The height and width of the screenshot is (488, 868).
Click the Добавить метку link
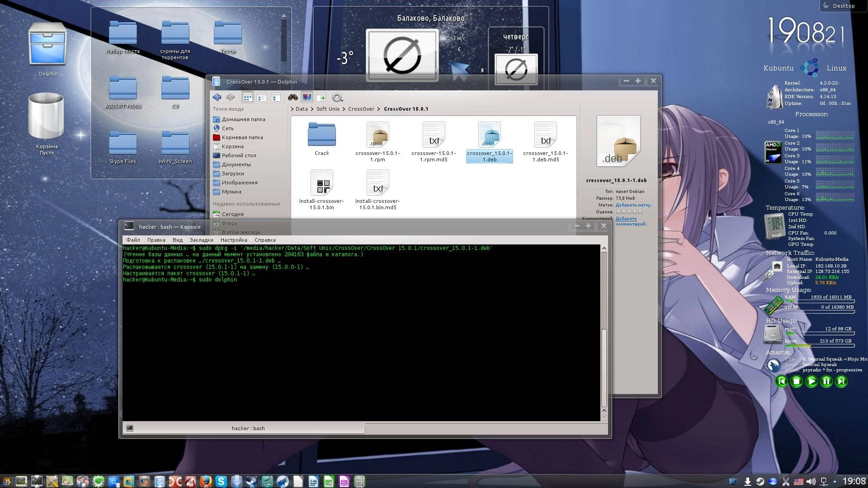click(x=634, y=205)
